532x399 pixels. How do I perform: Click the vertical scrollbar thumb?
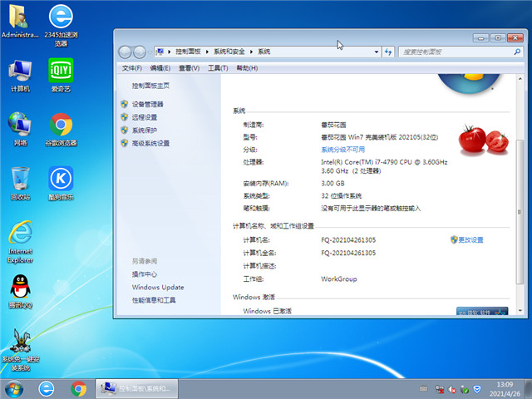(x=520, y=212)
